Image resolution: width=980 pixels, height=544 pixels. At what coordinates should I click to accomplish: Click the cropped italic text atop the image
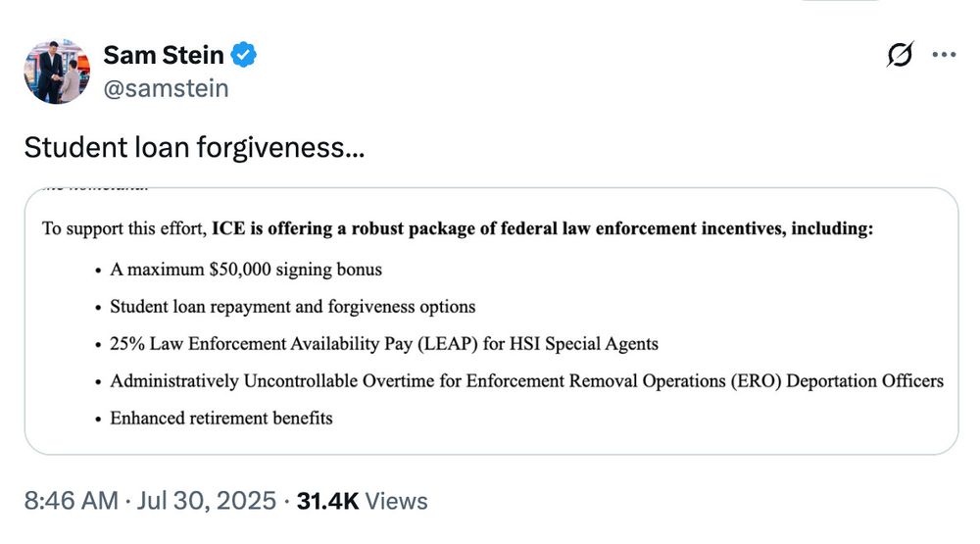[x=97, y=188]
